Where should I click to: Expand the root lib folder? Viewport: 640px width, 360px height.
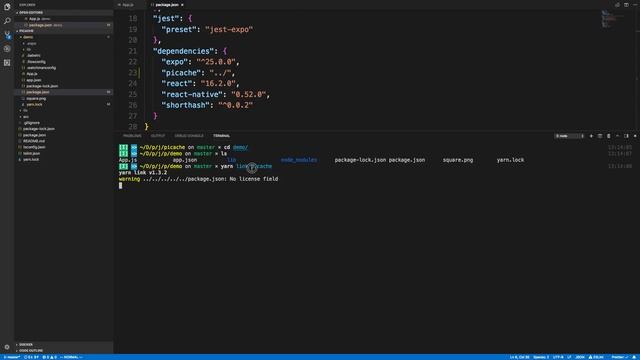pos(25,111)
